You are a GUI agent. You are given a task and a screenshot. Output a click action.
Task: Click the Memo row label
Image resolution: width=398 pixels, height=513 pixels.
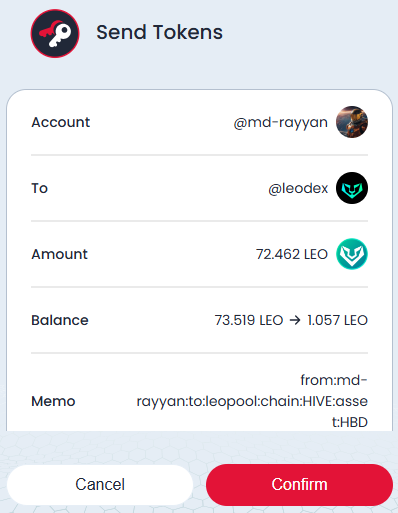(53, 401)
